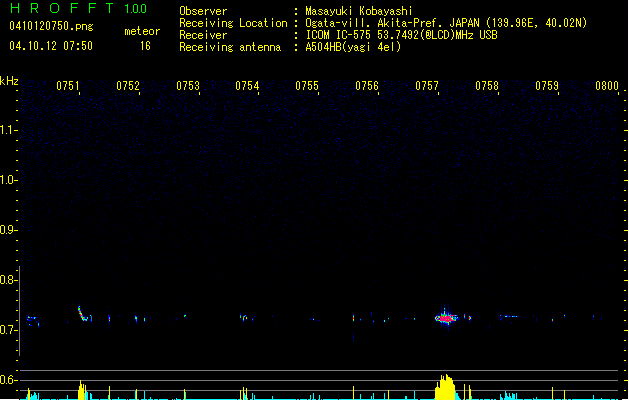Click the 0.6 kHz axis label

click(x=8, y=380)
